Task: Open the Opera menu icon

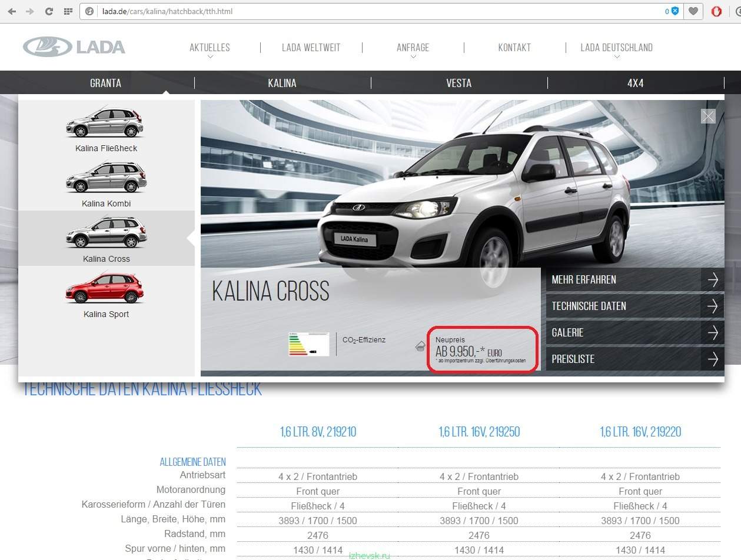Action: pyautogui.click(x=716, y=11)
